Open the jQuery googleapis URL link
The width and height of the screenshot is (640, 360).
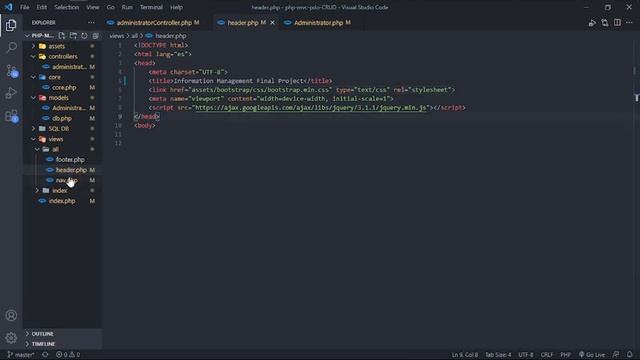click(311, 108)
